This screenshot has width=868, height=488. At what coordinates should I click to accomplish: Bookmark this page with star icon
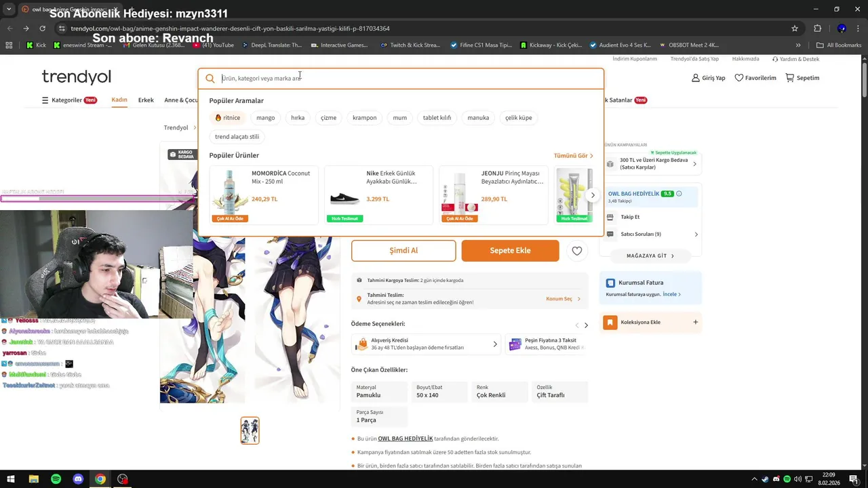[x=795, y=28]
